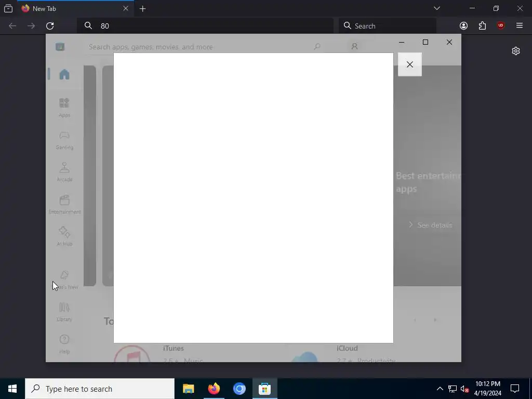Screen dimensions: 532x399
Task: Open network status tray icon
Action: (x=453, y=389)
